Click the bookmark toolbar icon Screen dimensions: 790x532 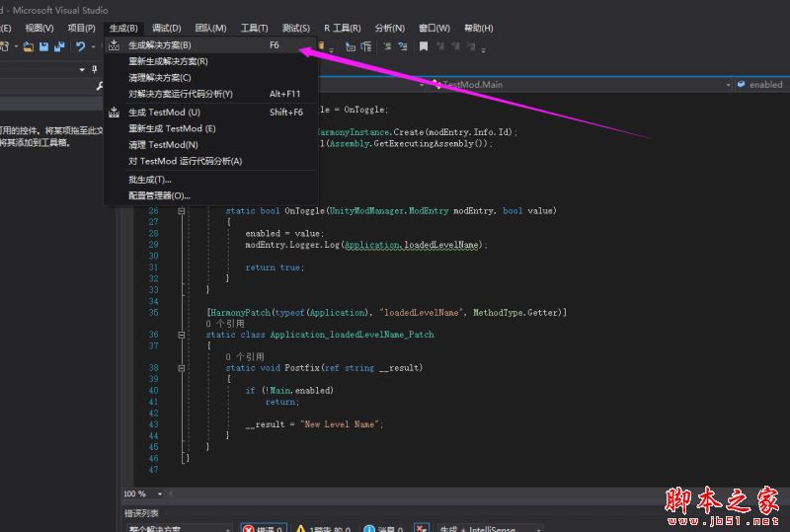424,46
